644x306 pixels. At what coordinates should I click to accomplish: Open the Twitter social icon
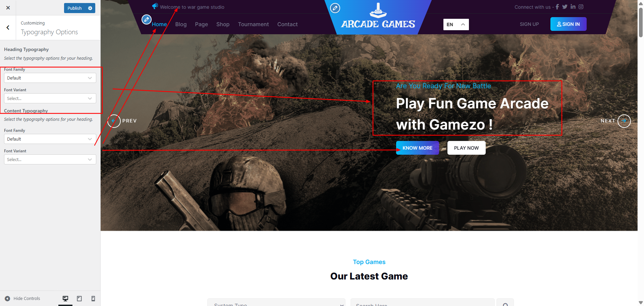[x=565, y=7]
